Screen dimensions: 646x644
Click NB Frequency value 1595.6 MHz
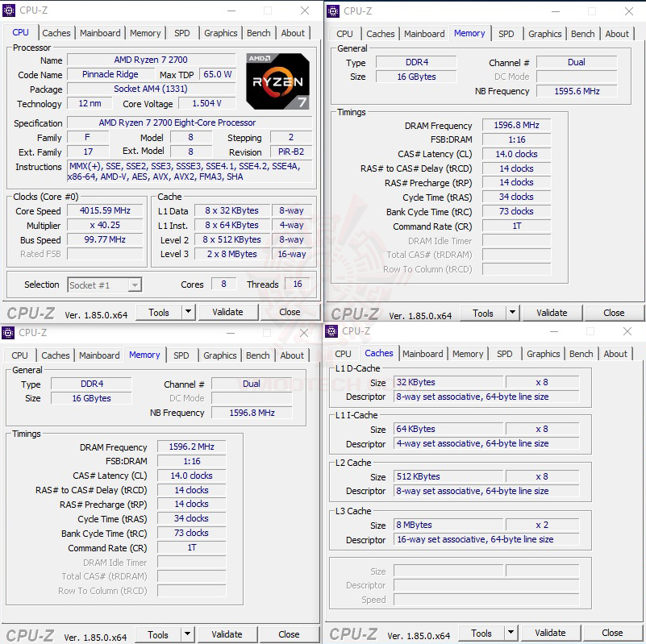[x=577, y=91]
